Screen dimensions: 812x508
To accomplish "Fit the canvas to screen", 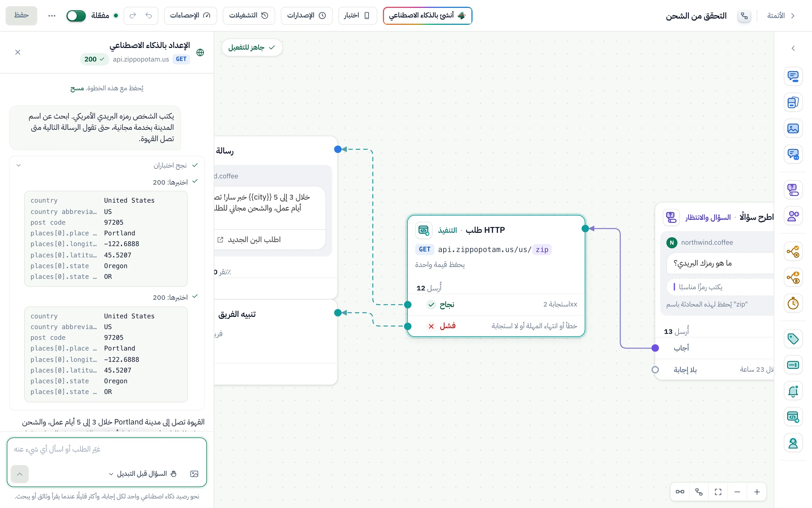I will click(x=718, y=492).
